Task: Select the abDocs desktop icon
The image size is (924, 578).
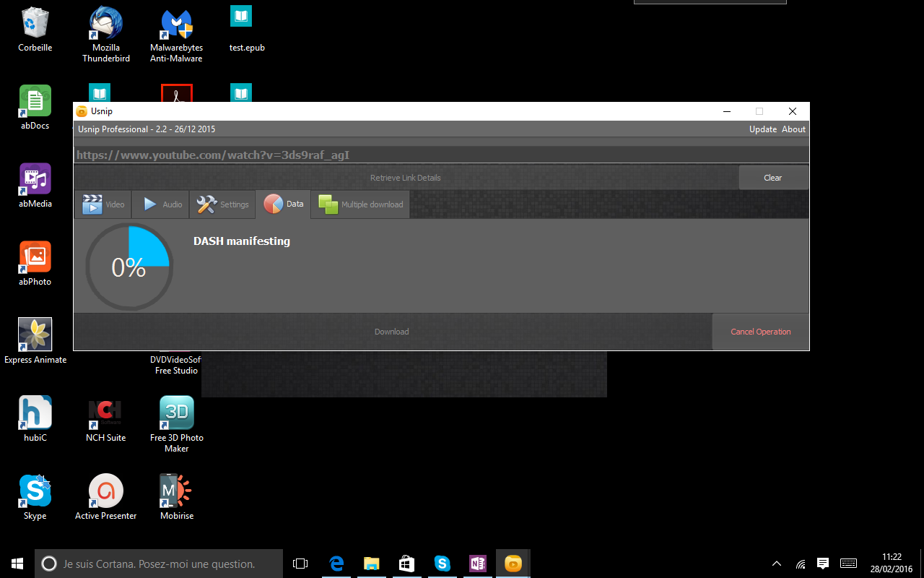Action: coord(35,108)
